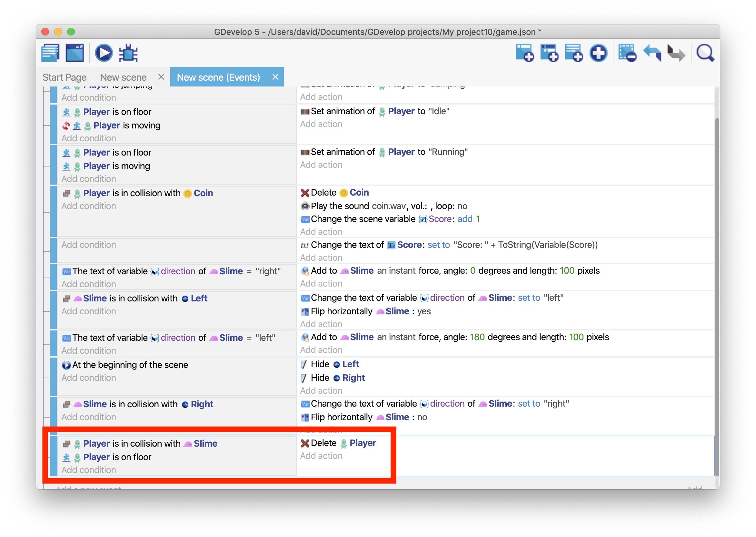Switch to the Start Page tab

(65, 77)
